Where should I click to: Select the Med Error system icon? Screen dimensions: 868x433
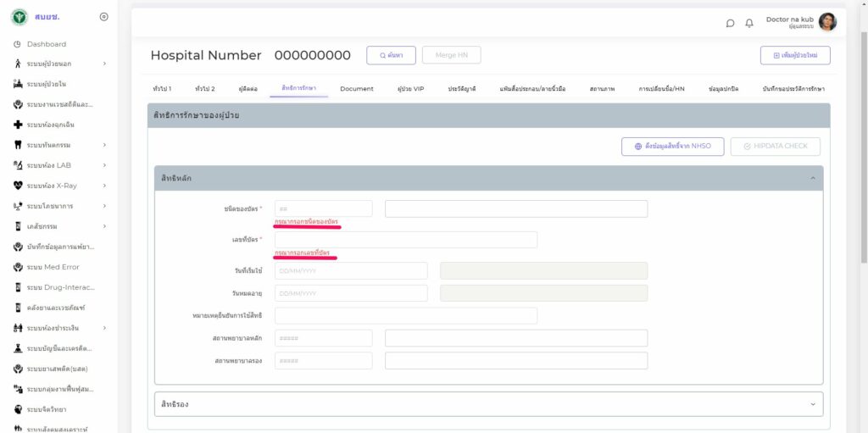18,267
